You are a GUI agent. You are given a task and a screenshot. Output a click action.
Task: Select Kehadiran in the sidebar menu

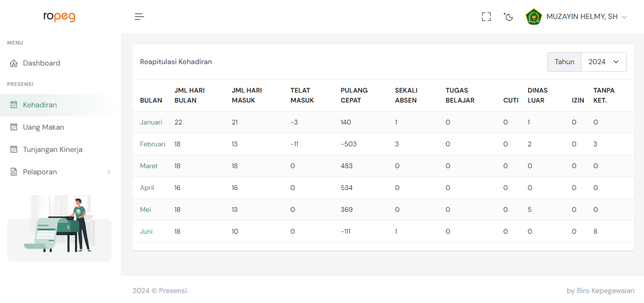[40, 105]
